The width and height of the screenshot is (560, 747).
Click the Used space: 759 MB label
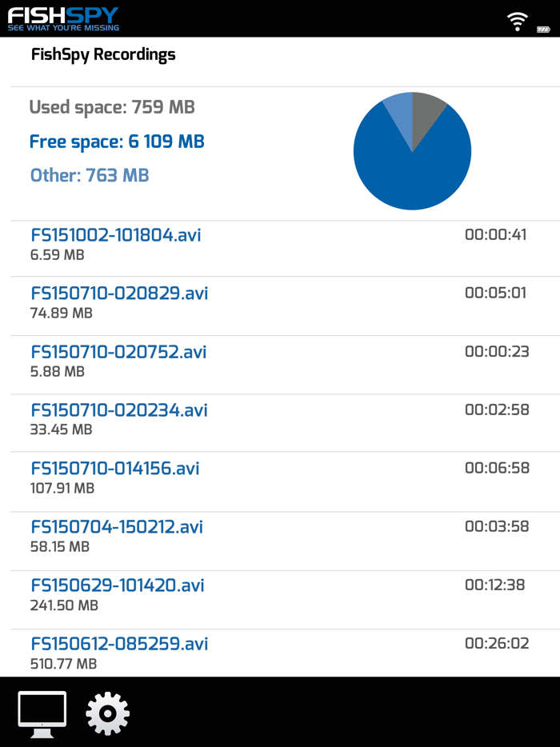(112, 107)
